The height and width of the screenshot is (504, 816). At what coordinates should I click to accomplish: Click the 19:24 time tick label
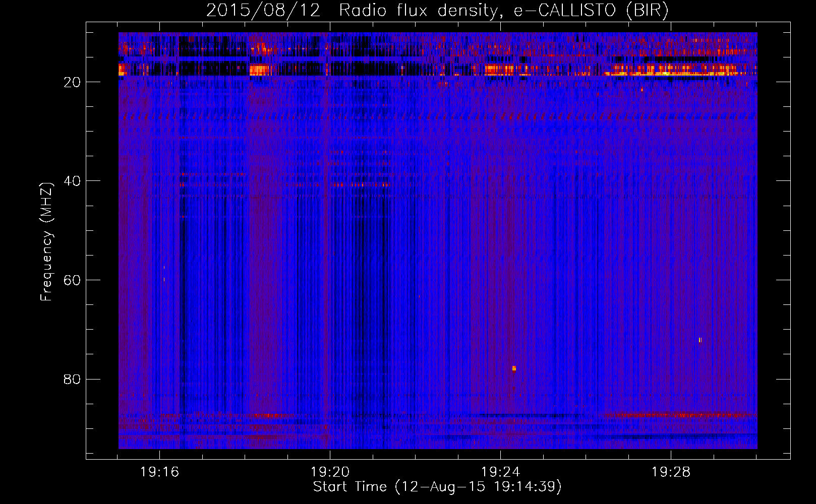click(x=500, y=472)
